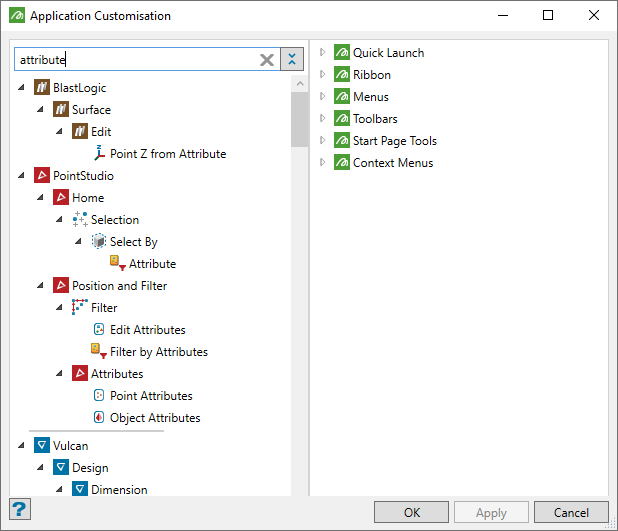Click the Object Attributes icon

[99, 417]
